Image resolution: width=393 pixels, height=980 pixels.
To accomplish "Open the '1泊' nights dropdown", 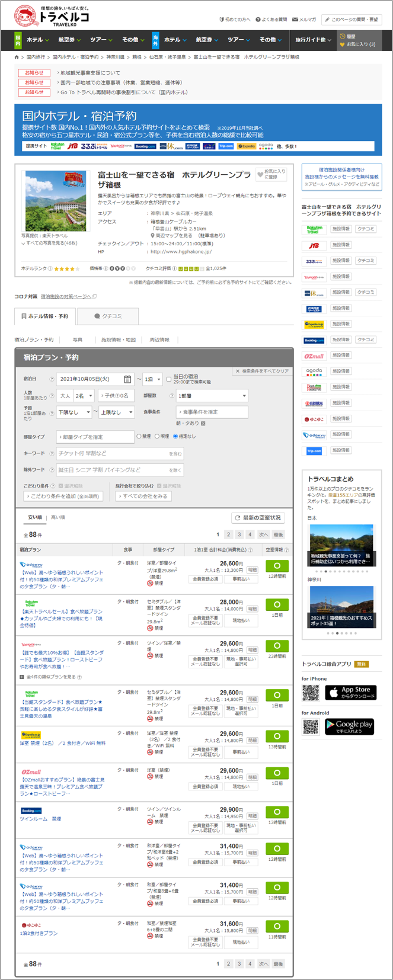I will tap(152, 379).
